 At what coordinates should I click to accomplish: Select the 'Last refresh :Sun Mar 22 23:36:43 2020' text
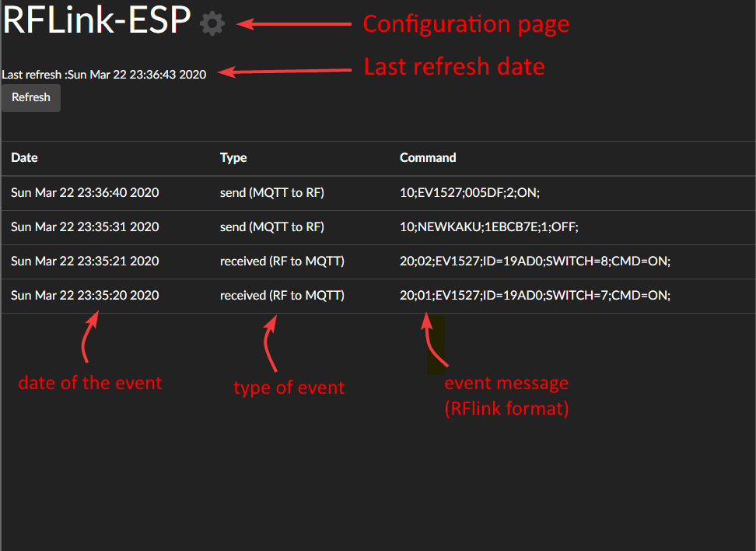(x=104, y=74)
